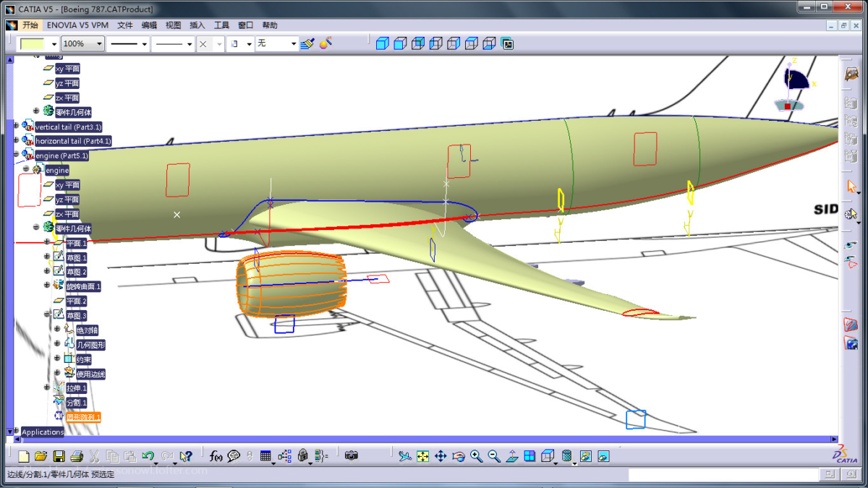Viewport: 868px width, 488px height.
Task: Select 草图.3 in the tree
Action: point(77,316)
